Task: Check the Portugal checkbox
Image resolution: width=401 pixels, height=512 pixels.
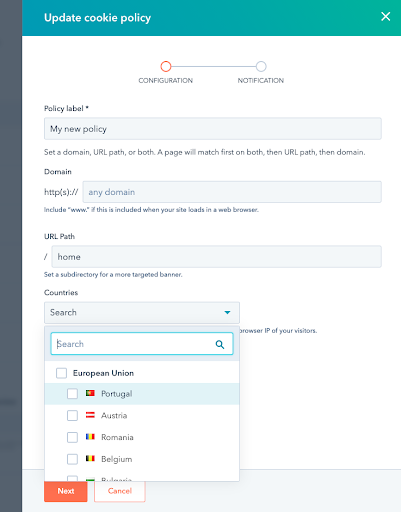Action: tap(72, 394)
